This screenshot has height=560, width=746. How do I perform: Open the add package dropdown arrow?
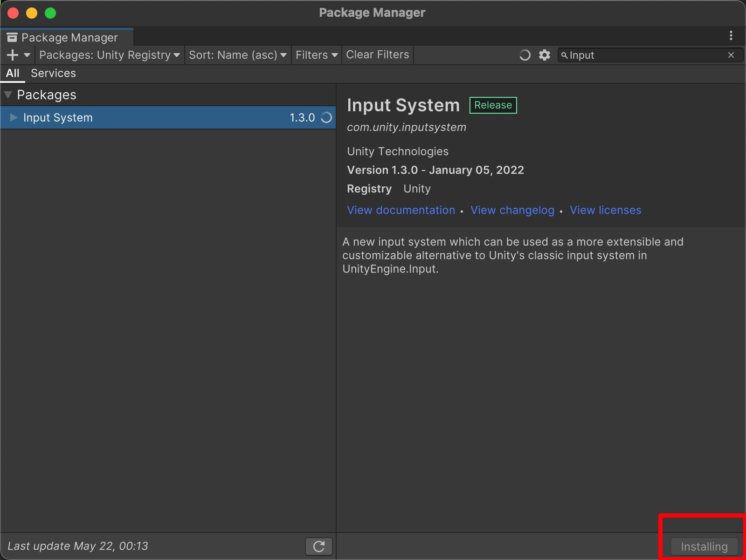pyautogui.click(x=27, y=55)
